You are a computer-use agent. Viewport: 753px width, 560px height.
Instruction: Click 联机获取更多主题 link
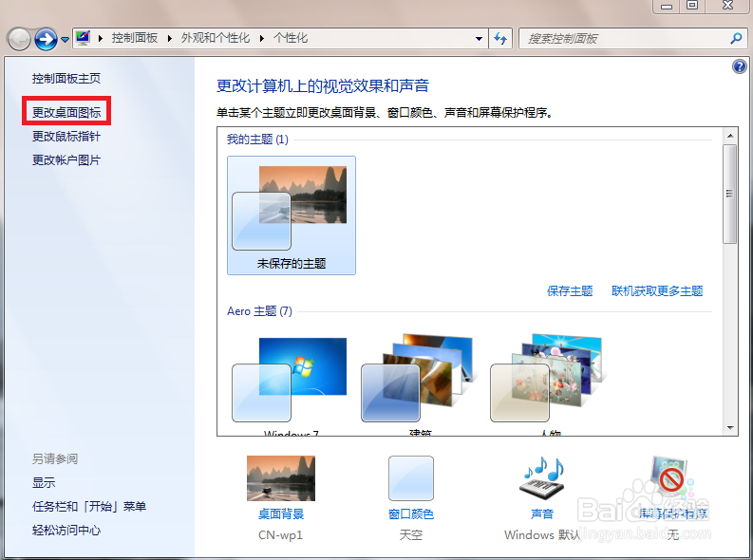pyautogui.click(x=657, y=290)
